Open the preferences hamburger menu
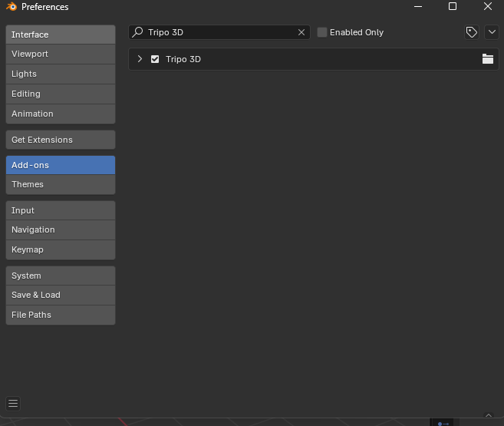Image resolution: width=504 pixels, height=426 pixels. tap(13, 404)
